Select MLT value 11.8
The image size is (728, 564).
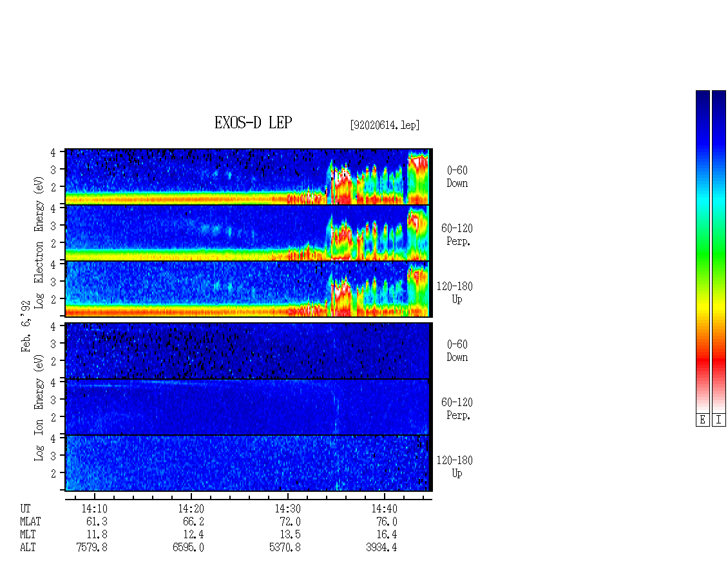coord(97,535)
